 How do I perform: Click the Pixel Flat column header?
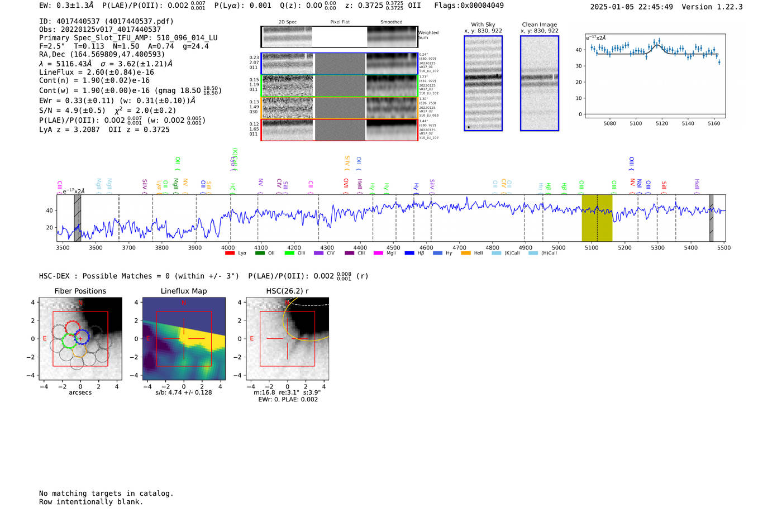click(x=340, y=22)
